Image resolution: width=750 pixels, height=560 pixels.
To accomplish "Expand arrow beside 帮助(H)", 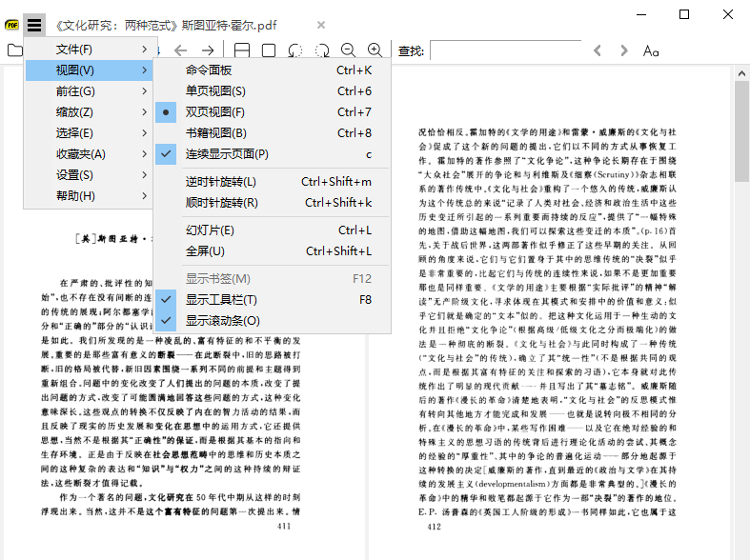I will 145,196.
